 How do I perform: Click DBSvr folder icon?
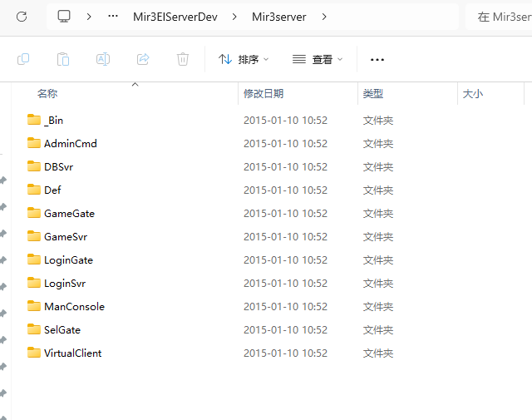click(x=34, y=166)
